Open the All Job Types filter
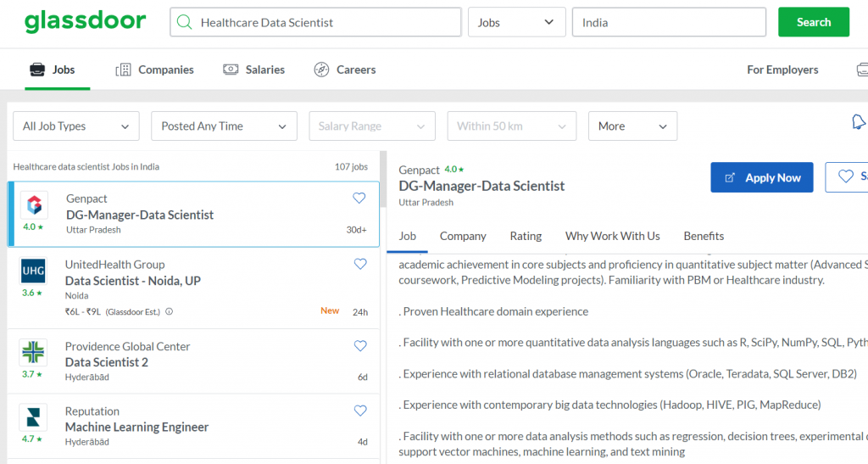 tap(76, 126)
